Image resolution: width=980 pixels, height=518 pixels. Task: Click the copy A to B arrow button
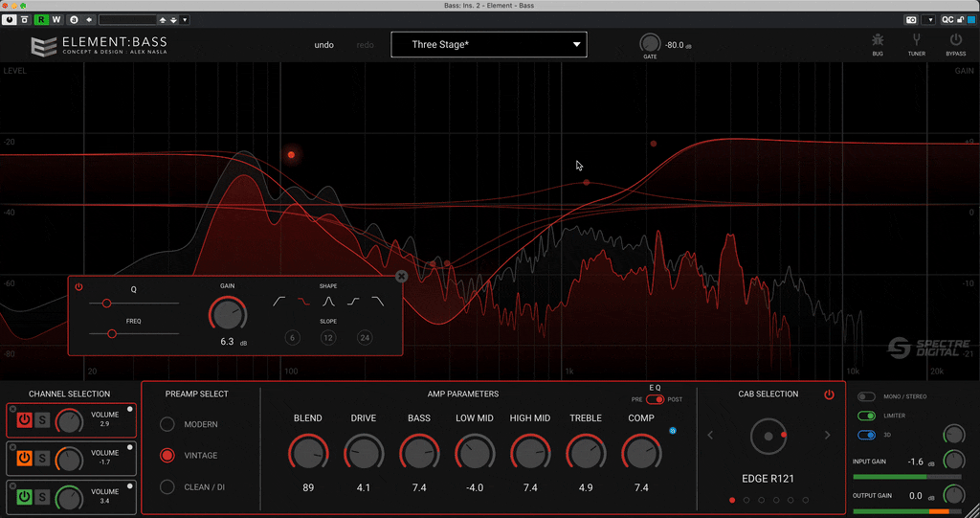(x=89, y=20)
